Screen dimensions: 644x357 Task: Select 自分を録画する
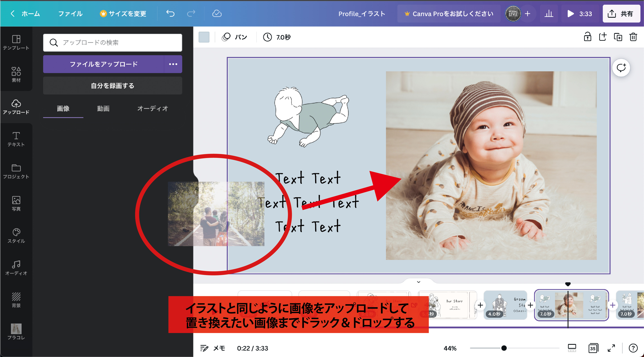click(x=112, y=85)
